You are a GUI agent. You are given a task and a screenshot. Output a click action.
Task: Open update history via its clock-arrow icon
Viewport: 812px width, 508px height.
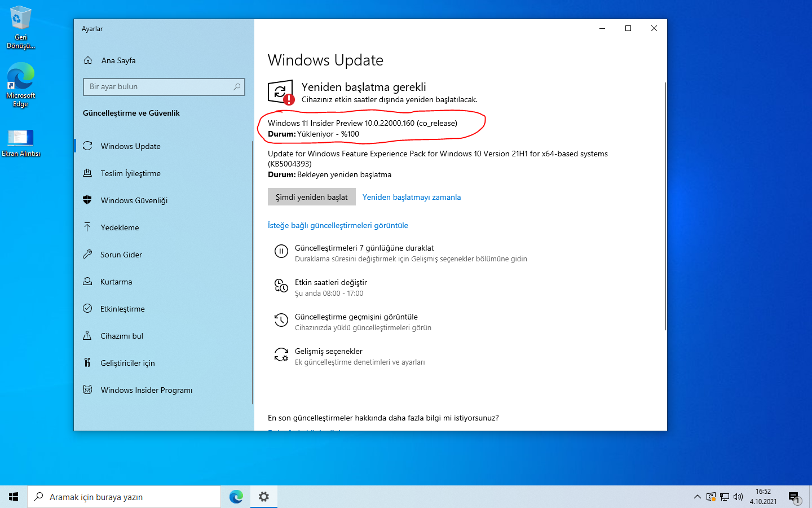pos(281,320)
